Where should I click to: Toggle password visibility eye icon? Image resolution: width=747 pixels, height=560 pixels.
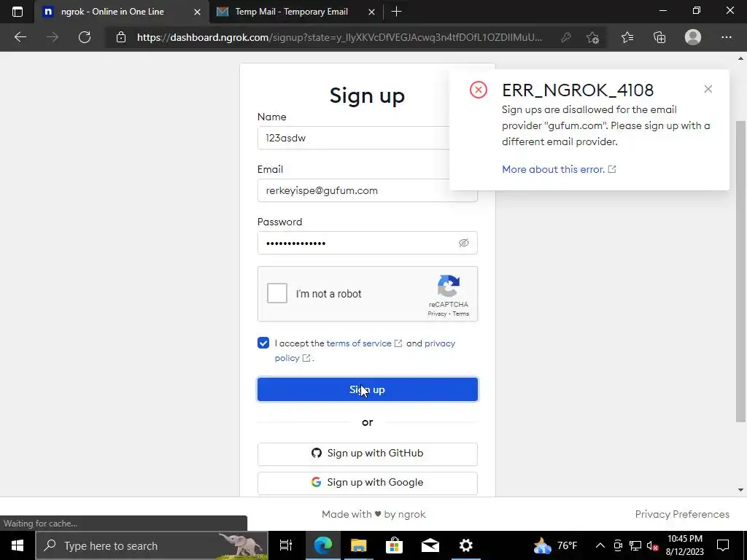point(463,243)
